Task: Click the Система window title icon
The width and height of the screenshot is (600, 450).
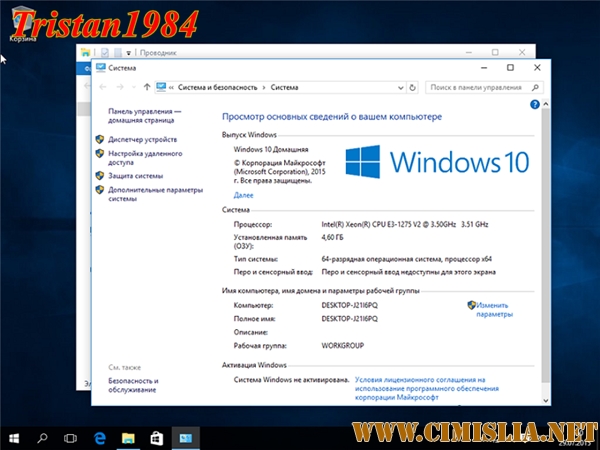Action: click(x=101, y=68)
